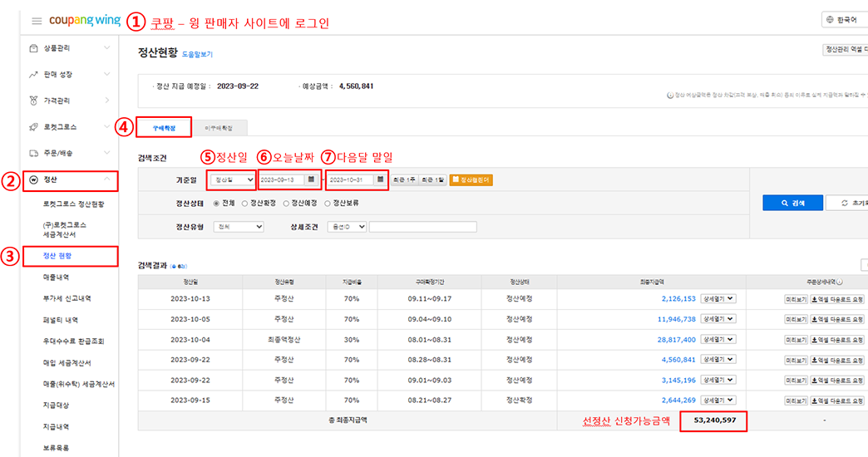Click 미리보기 for the 4,560,841 row

[796, 360]
